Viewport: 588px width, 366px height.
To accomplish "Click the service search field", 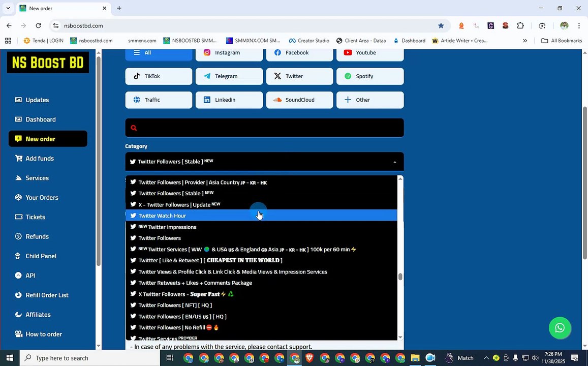I will (x=264, y=128).
